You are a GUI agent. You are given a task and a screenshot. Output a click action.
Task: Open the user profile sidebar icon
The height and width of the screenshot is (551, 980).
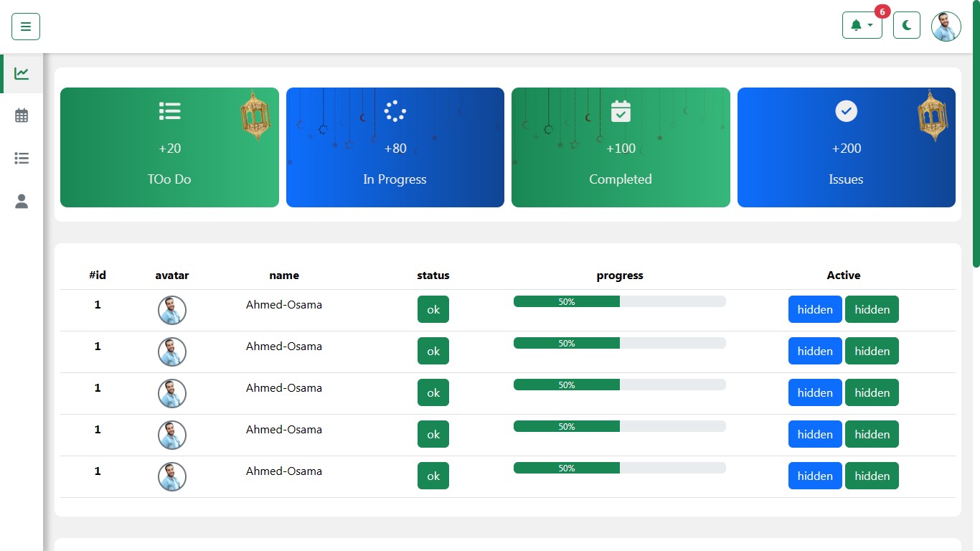pos(22,202)
